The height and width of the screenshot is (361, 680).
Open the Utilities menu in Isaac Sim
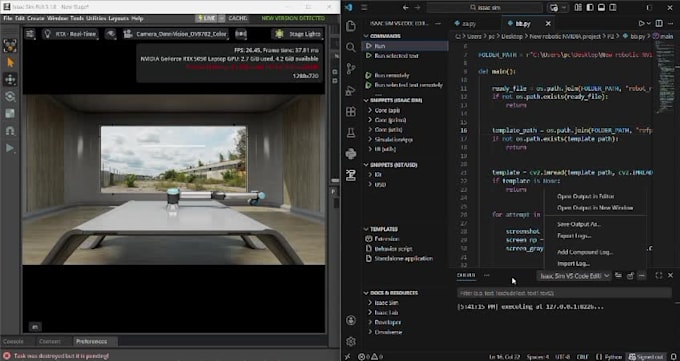(x=96, y=18)
